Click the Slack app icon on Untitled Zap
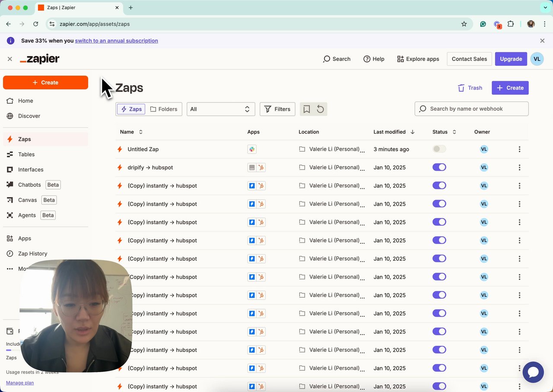This screenshot has height=392, width=553. click(252, 149)
